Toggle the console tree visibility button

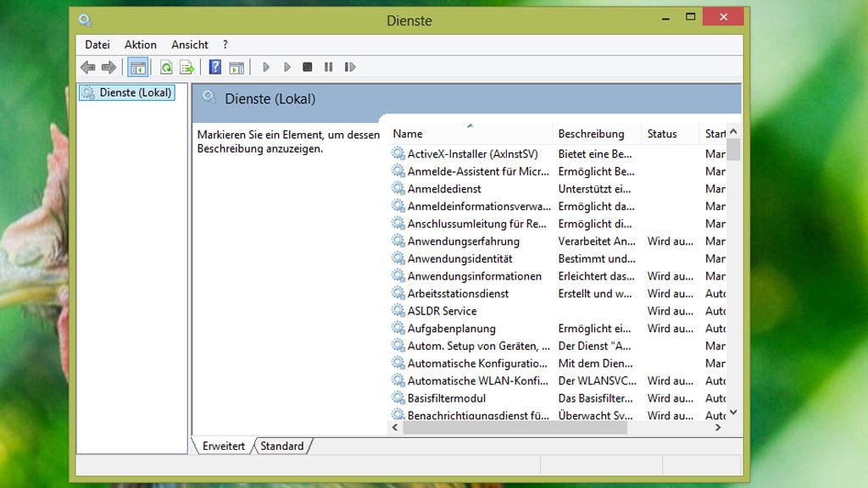coord(137,67)
